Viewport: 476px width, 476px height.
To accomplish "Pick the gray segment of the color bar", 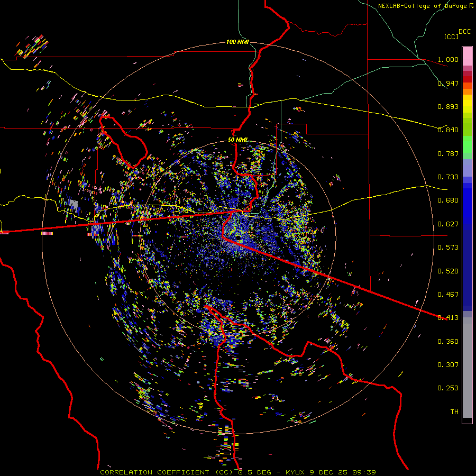I will [467, 368].
